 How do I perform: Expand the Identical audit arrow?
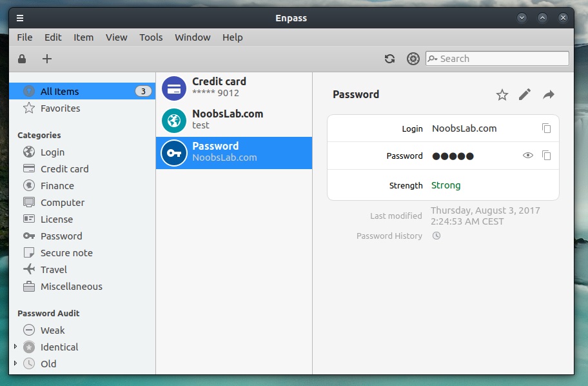click(x=15, y=346)
